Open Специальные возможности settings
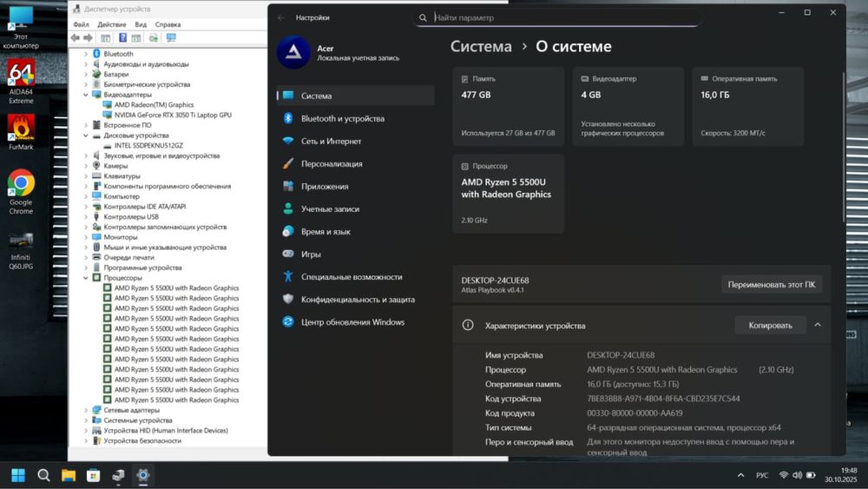This screenshot has height=489, width=868. pos(355,277)
